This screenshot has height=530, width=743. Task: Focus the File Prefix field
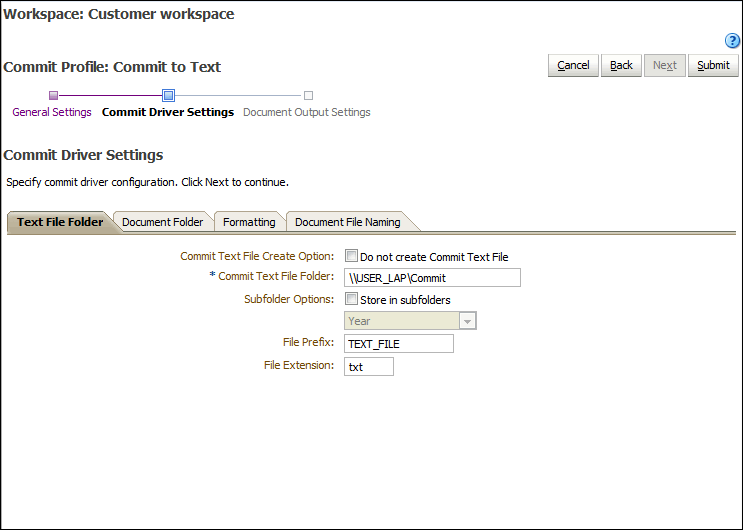coord(399,344)
